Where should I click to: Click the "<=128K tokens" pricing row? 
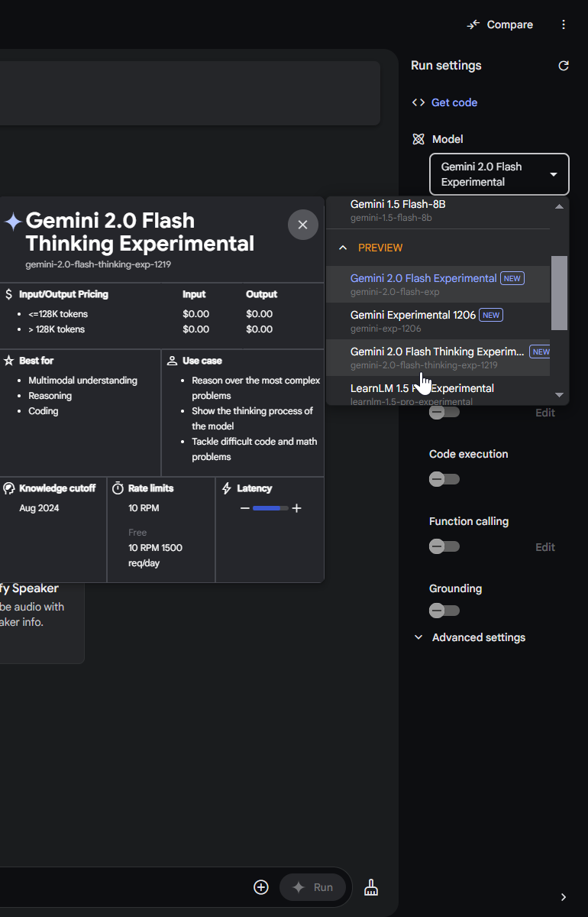(58, 314)
